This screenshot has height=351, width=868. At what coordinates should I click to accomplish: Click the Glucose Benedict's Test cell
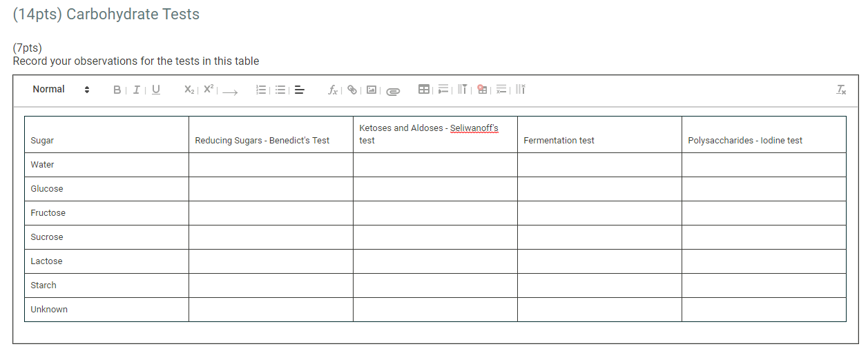[x=271, y=189]
